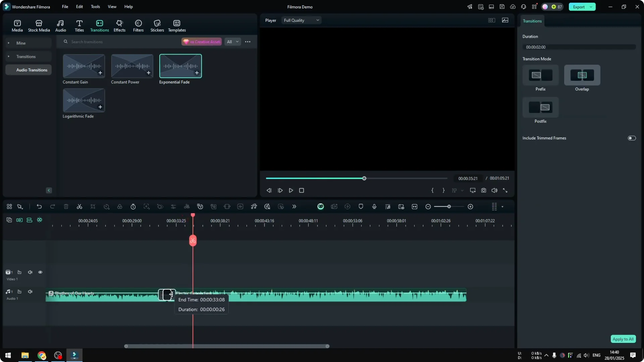644x362 pixels.
Task: Open the All filter dropdown above transitions
Action: click(x=232, y=42)
